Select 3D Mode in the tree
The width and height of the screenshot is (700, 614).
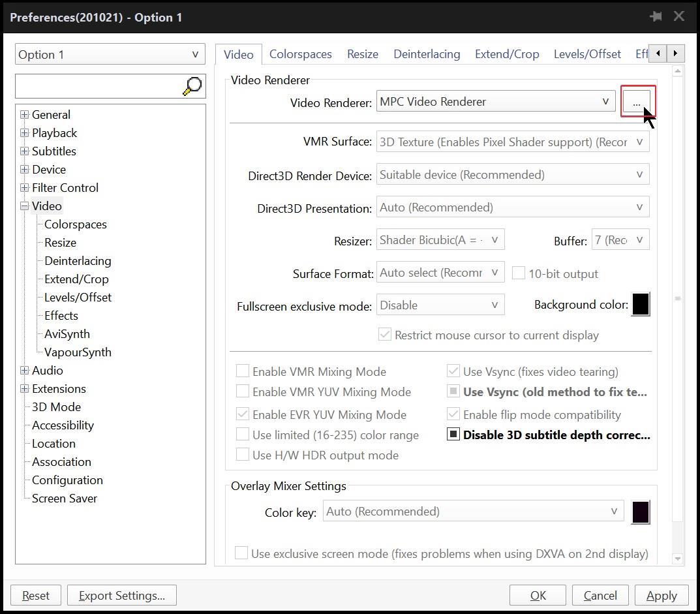coord(56,407)
